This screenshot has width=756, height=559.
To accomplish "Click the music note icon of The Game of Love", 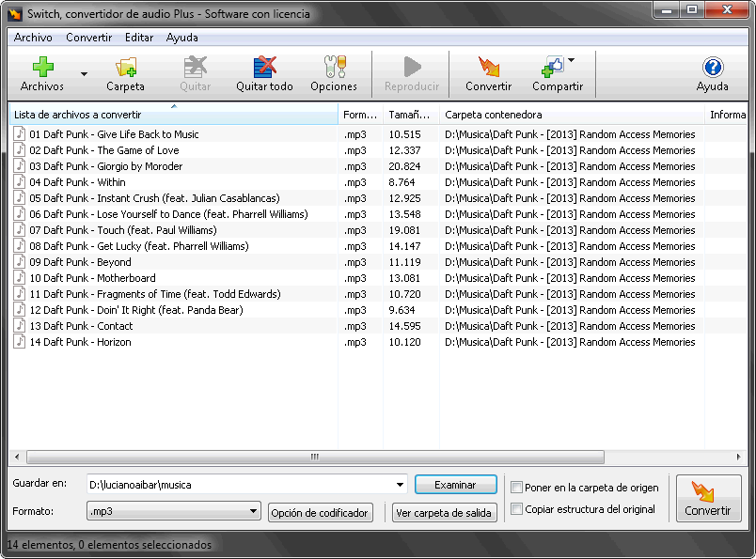I will point(20,150).
